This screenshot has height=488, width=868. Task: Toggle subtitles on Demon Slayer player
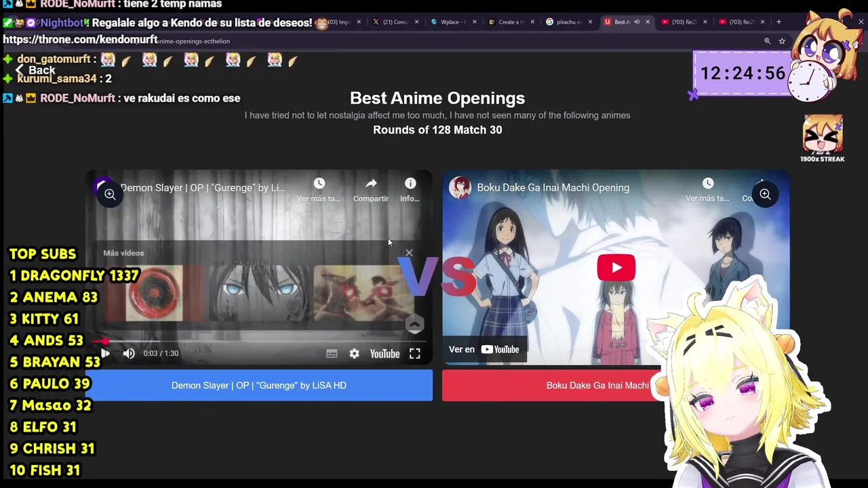point(332,353)
